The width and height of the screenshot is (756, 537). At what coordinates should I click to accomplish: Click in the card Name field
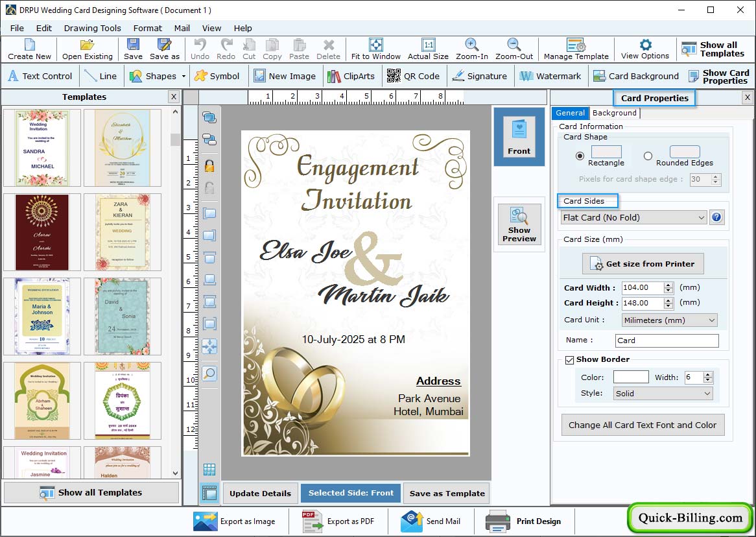(667, 340)
